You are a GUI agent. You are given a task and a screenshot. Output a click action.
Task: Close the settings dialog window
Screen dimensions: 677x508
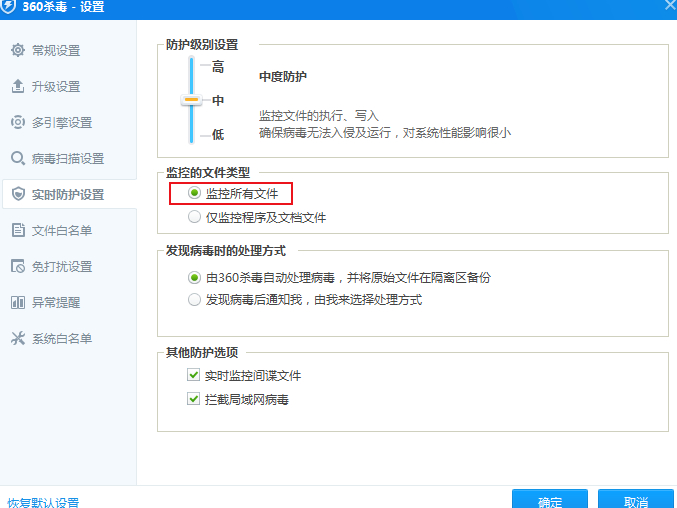click(670, 4)
